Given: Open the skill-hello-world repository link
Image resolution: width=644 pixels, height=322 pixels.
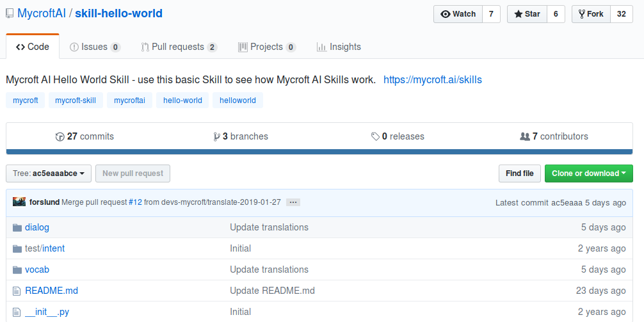Looking at the screenshot, I should pyautogui.click(x=118, y=13).
